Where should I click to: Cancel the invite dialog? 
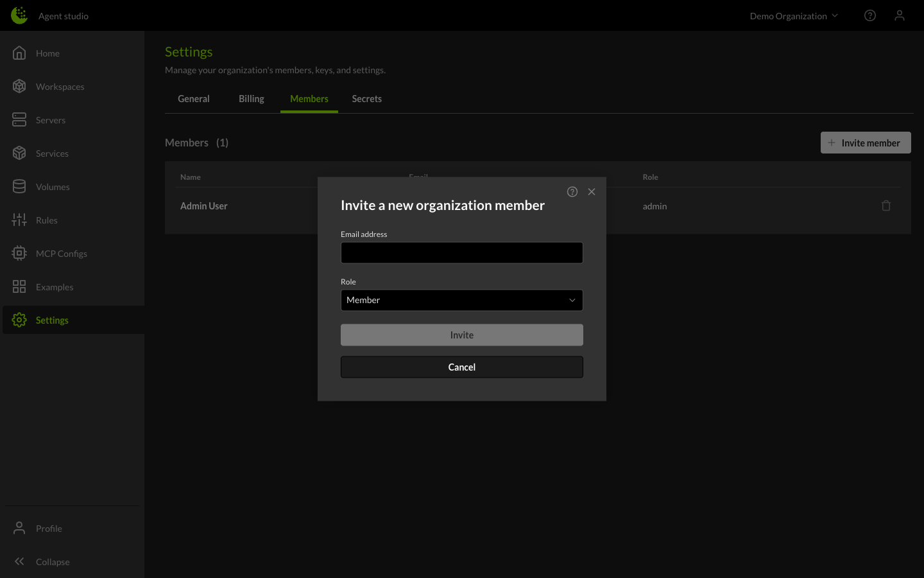pos(461,367)
